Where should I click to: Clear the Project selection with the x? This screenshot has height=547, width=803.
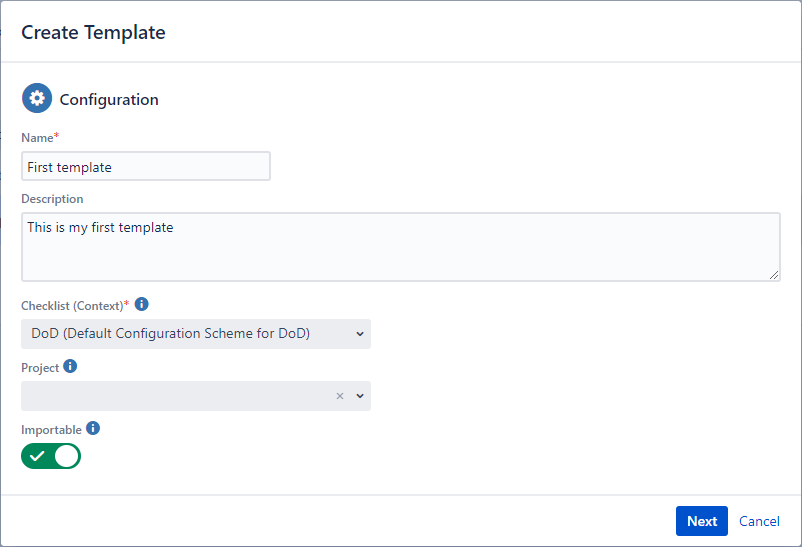[340, 396]
